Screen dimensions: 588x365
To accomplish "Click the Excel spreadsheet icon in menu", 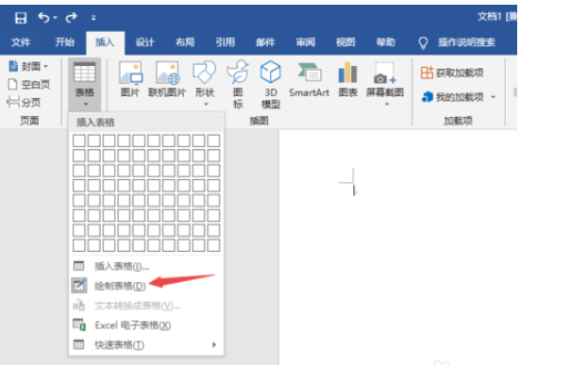I will 79,324.
